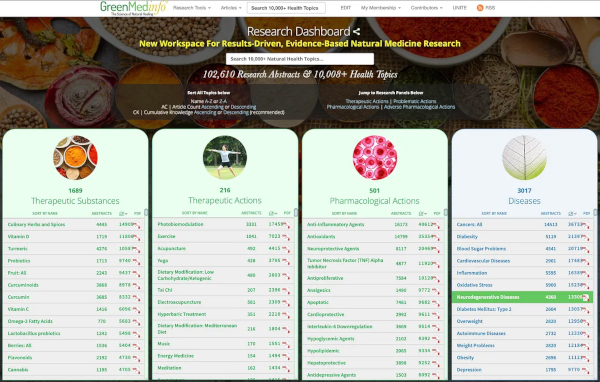Expand the Articles dropdown menu
This screenshot has width=600, height=382.
(x=231, y=8)
